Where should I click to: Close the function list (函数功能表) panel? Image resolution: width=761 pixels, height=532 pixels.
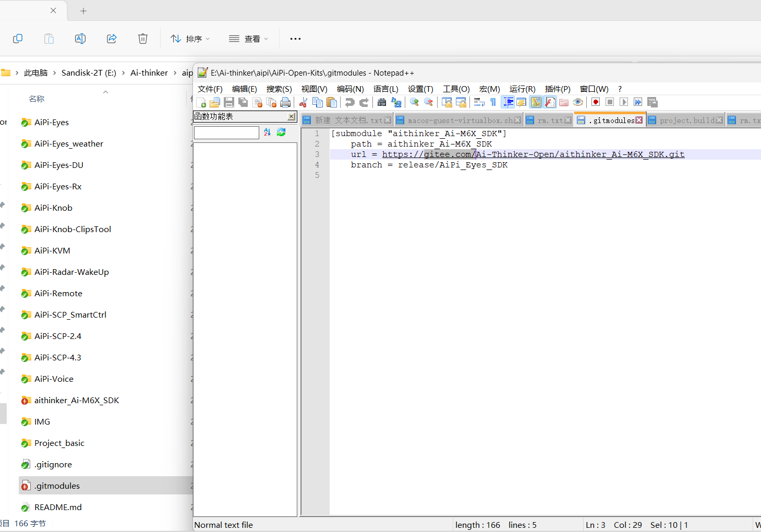(x=292, y=116)
